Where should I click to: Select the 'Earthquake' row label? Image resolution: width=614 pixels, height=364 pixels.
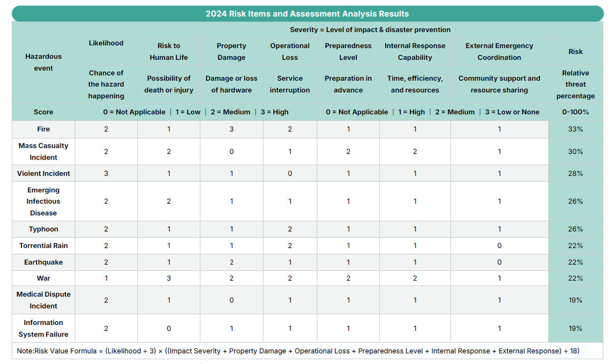[x=43, y=262]
